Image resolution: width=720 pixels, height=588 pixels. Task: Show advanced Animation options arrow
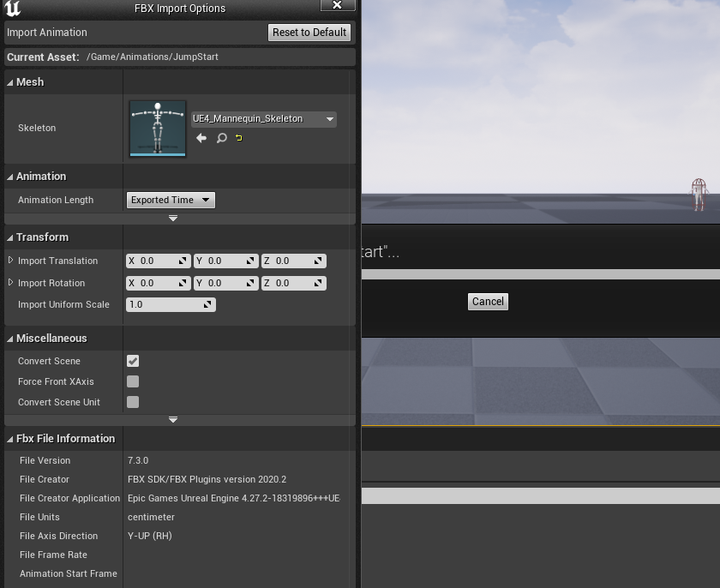coord(173,219)
